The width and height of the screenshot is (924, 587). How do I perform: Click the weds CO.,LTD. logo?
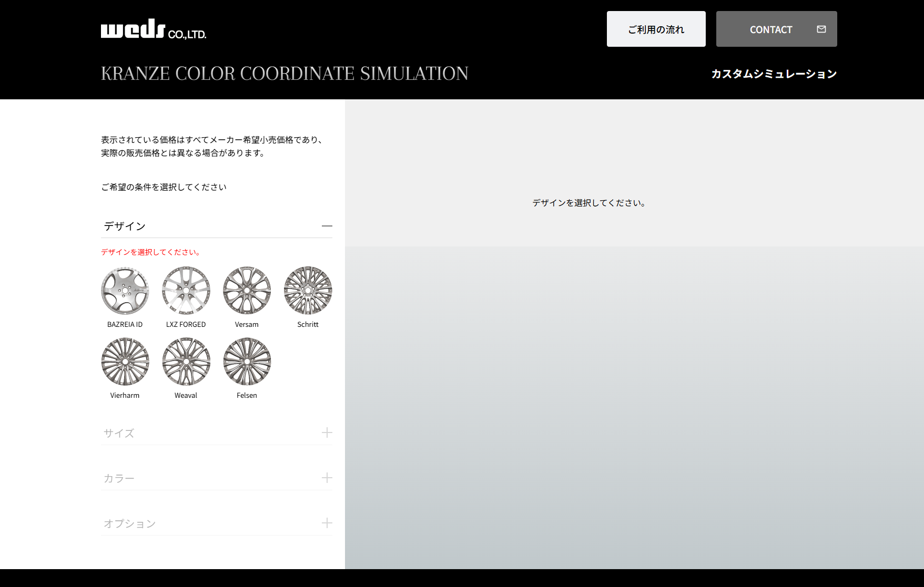coord(153,29)
